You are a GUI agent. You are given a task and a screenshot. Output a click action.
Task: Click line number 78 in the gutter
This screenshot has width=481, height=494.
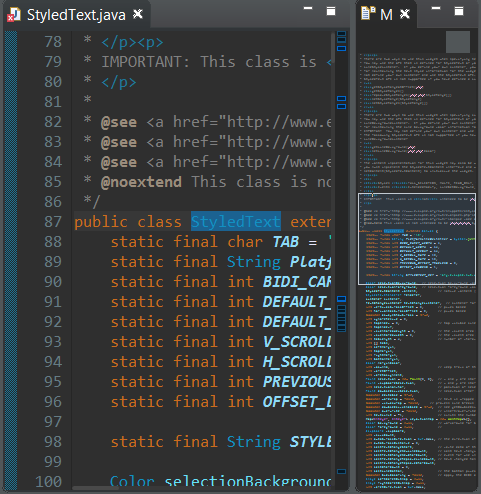pyautogui.click(x=53, y=42)
